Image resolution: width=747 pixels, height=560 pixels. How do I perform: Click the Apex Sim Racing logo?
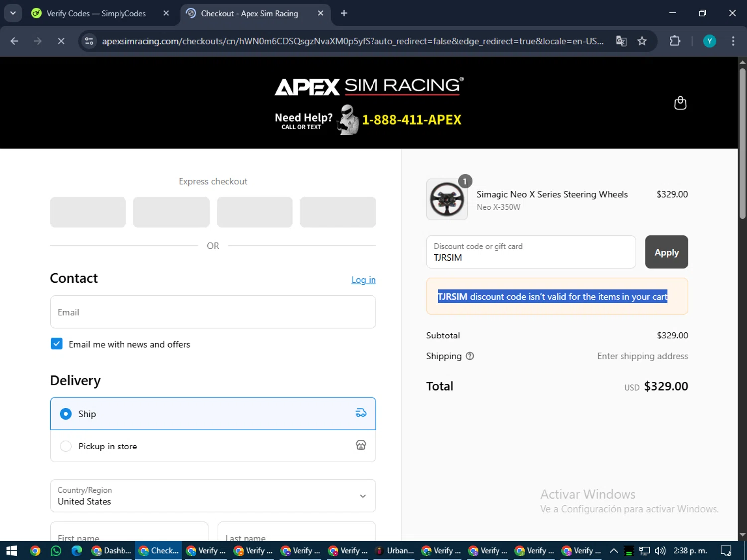pyautogui.click(x=369, y=86)
